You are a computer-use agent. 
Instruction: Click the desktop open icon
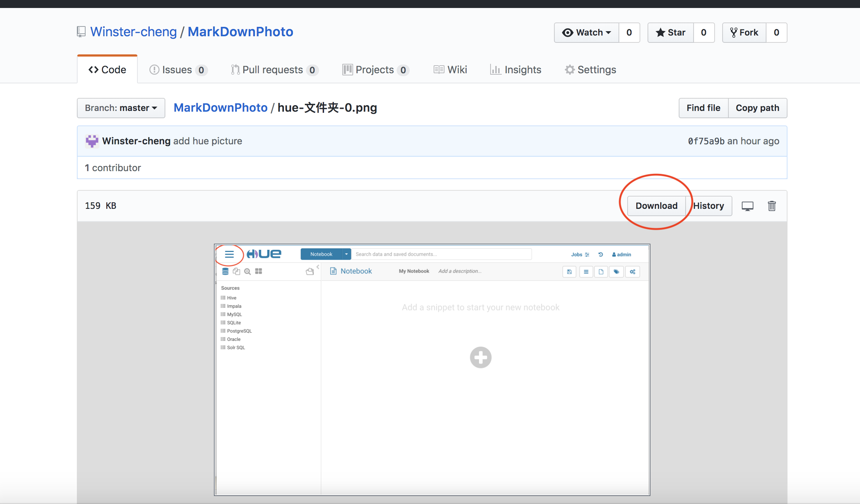(x=747, y=206)
